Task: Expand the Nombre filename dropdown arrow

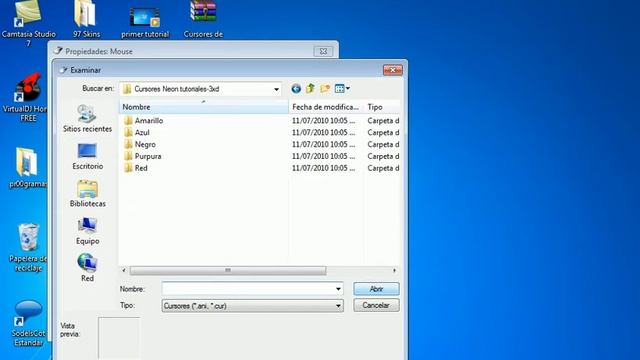Action: (x=338, y=289)
